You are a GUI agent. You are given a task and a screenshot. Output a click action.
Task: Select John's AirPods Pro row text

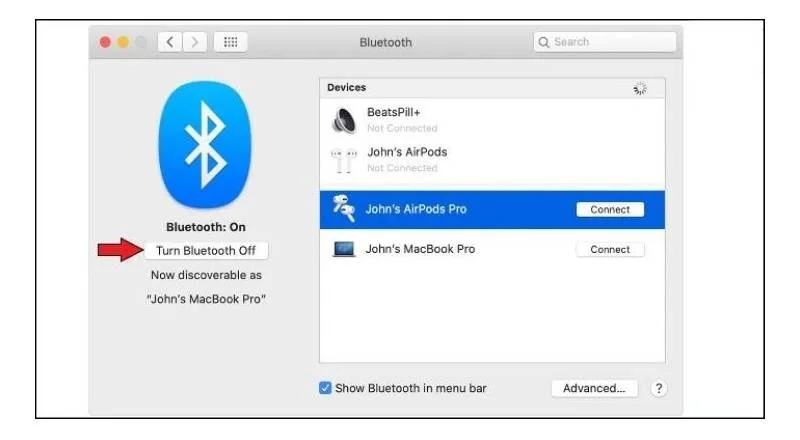[416, 209]
